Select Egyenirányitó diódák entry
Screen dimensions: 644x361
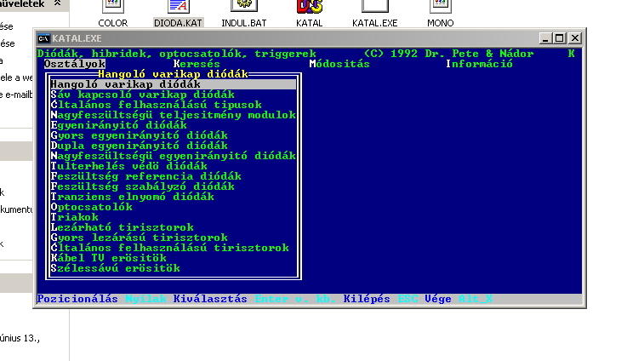pos(119,125)
